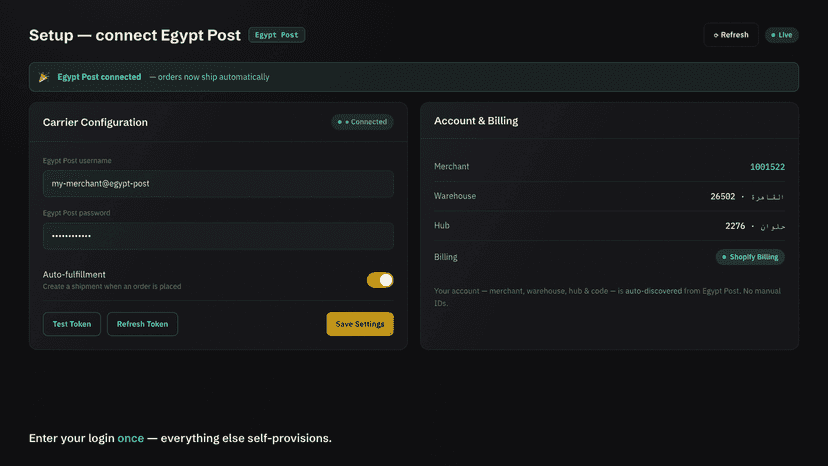
Task: Click the 'auto-discovered' highlighted text
Action: pyautogui.click(x=653, y=291)
